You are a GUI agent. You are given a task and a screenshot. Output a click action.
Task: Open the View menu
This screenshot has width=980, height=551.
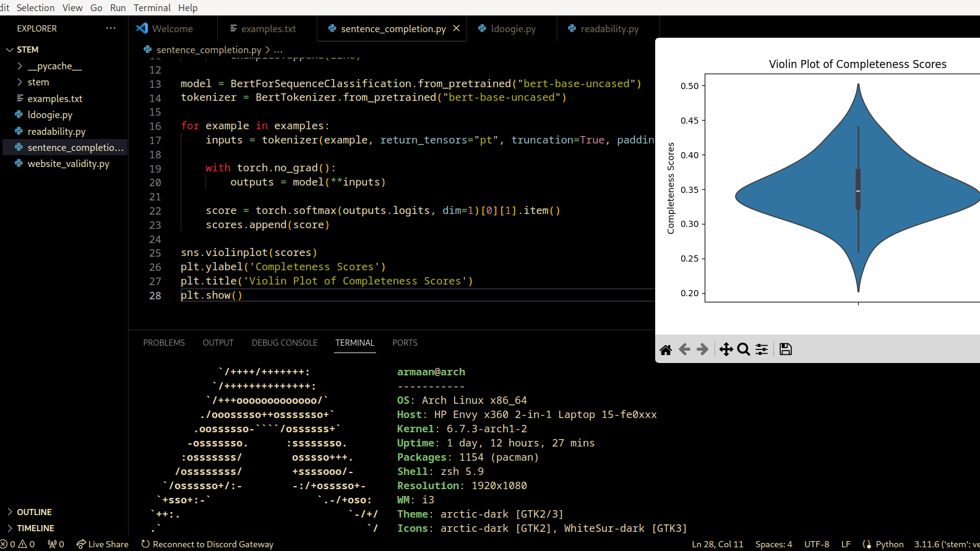(x=72, y=7)
